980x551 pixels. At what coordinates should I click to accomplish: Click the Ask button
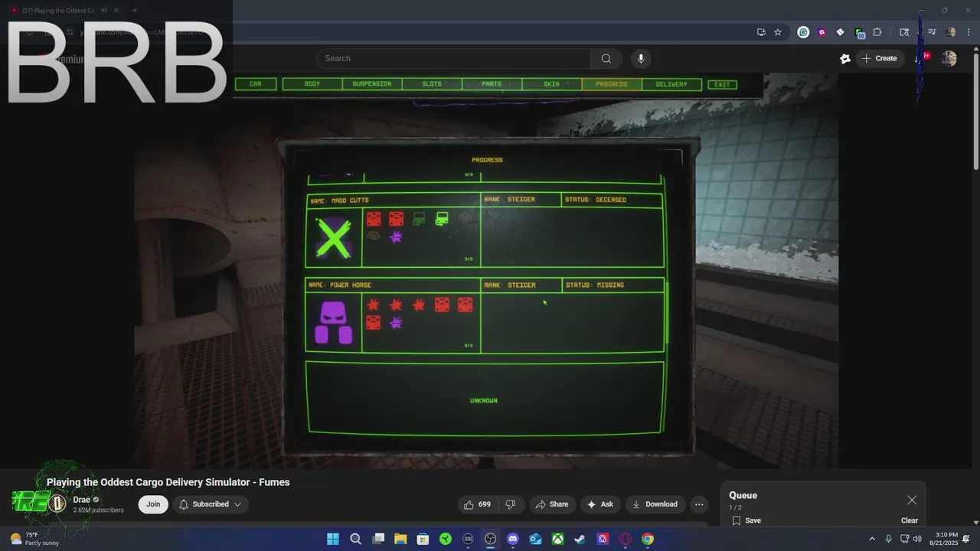600,504
